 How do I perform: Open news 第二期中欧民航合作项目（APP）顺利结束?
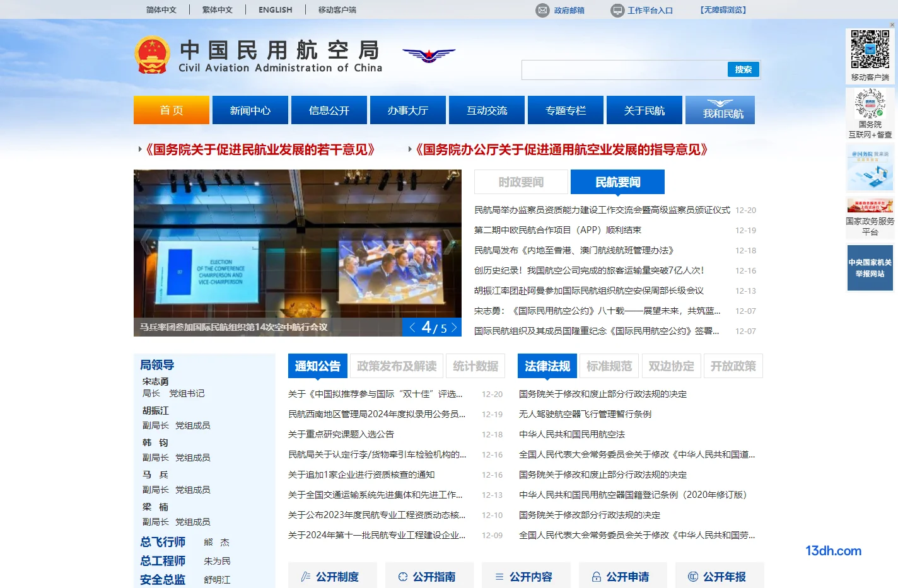pyautogui.click(x=557, y=230)
